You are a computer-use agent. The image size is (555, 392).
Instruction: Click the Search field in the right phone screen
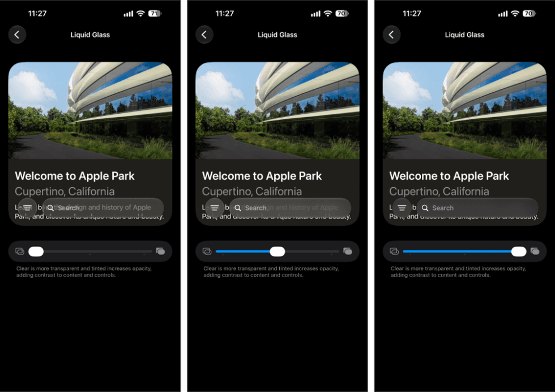pos(477,208)
